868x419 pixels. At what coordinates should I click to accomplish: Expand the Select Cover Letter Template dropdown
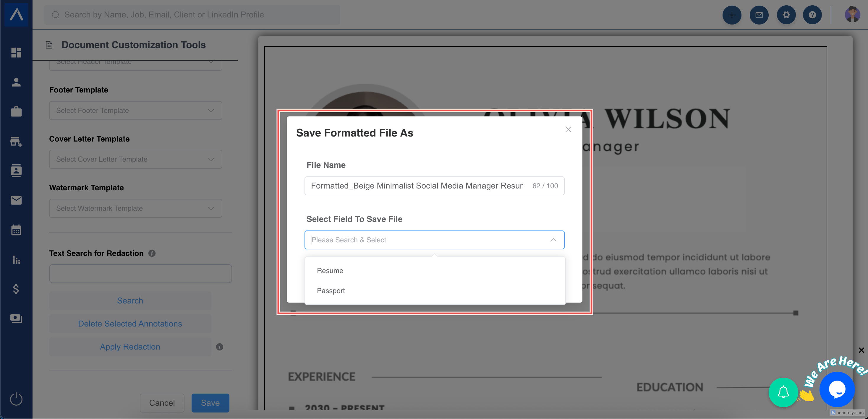click(x=135, y=159)
